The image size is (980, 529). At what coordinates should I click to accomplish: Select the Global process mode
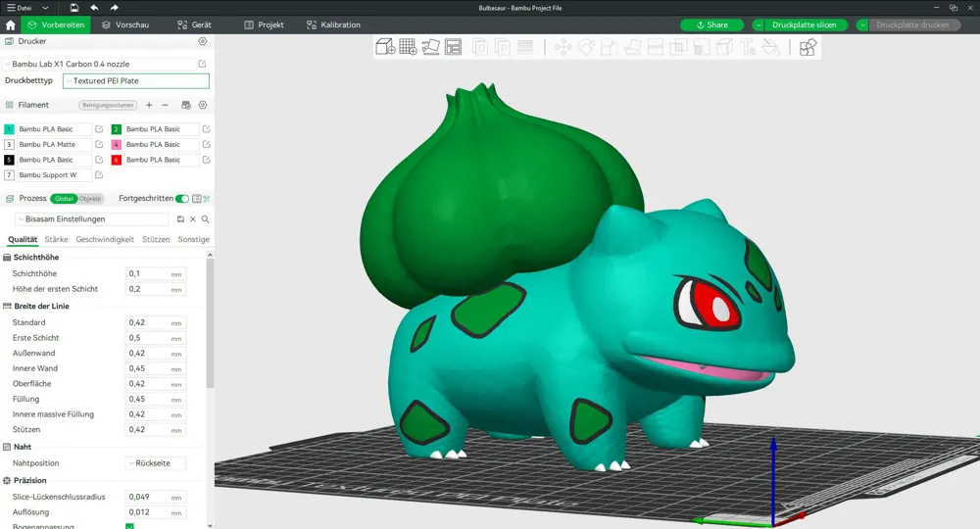point(64,199)
